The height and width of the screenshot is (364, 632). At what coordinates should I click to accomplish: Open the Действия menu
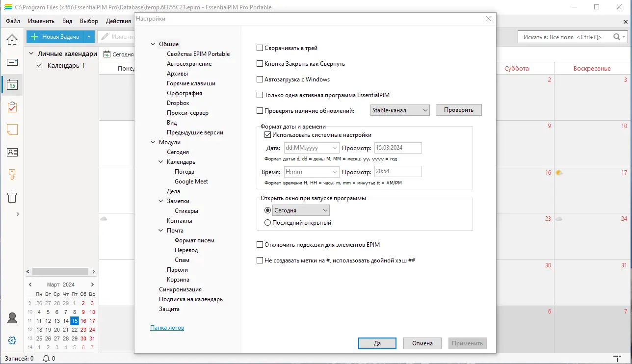click(118, 21)
